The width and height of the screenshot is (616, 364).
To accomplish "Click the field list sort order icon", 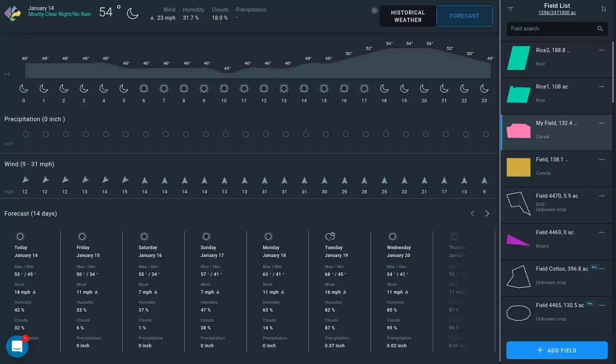I will (603, 9).
